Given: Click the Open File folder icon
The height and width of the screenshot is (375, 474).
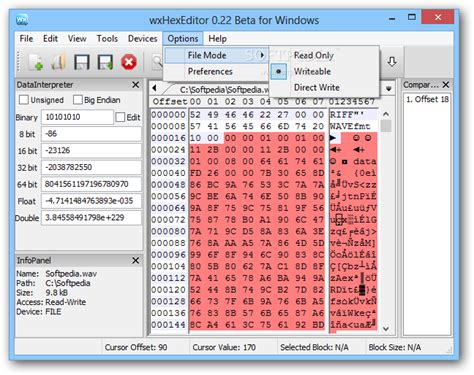Looking at the screenshot, I should pos(59,62).
